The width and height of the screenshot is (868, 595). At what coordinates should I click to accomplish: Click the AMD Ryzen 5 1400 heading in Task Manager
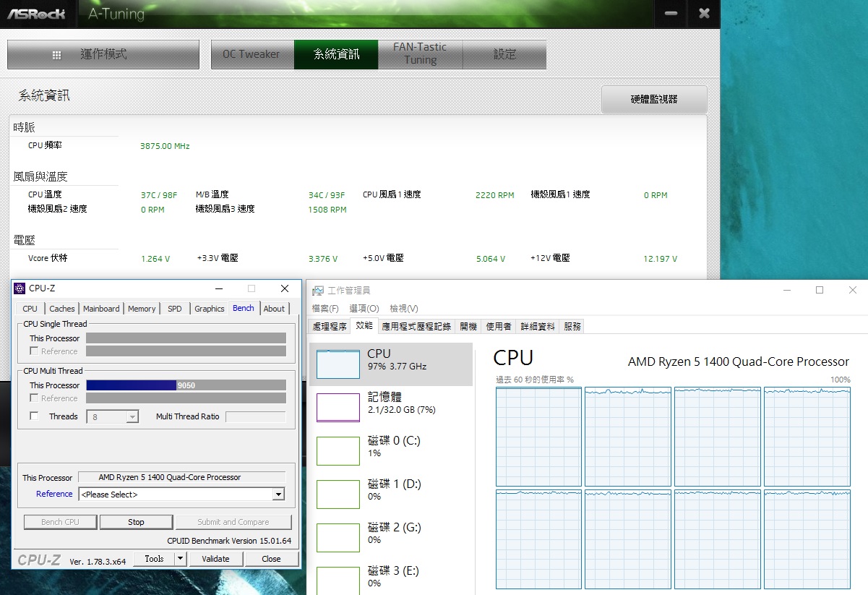(739, 361)
